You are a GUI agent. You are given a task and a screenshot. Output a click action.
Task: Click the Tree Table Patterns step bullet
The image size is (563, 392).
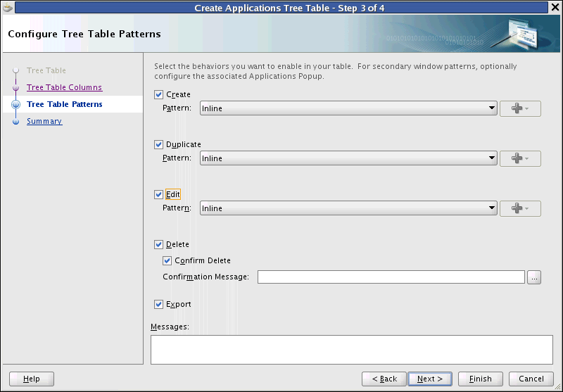[x=15, y=104]
